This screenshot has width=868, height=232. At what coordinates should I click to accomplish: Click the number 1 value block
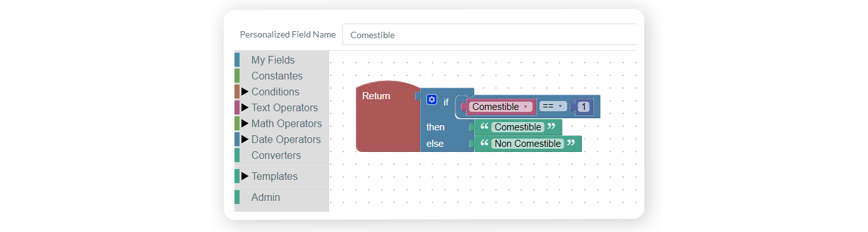click(x=584, y=107)
